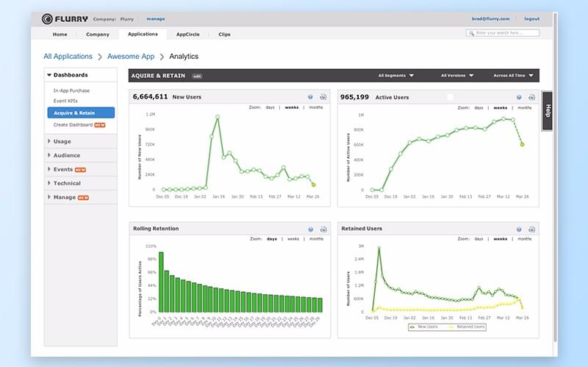The width and height of the screenshot is (588, 367).
Task: Open the Help side tab
Action: (x=547, y=111)
